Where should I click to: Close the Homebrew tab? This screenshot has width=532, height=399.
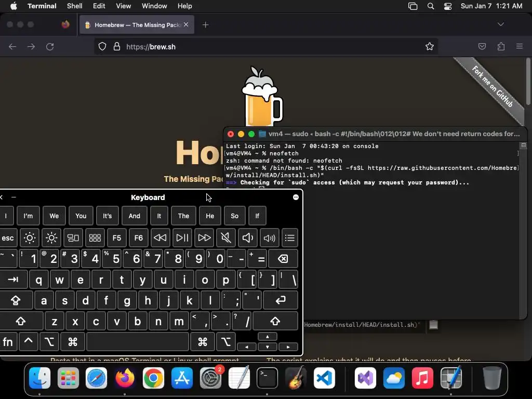click(186, 24)
